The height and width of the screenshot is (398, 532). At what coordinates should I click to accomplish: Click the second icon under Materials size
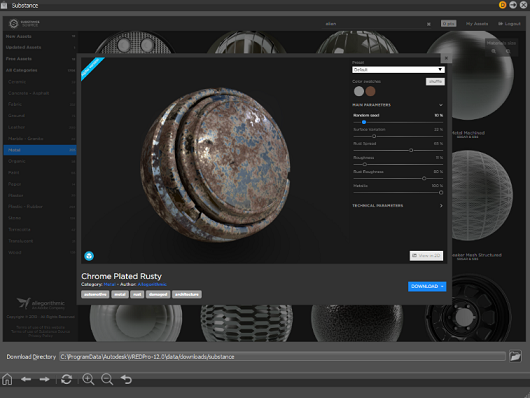(x=508, y=51)
